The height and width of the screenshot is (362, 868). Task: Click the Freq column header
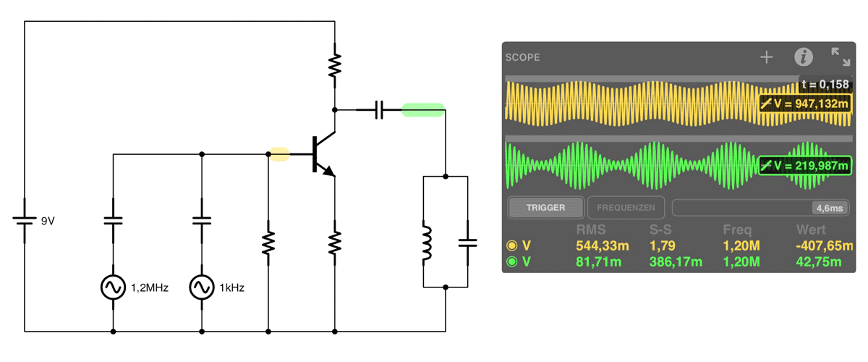coord(737,230)
